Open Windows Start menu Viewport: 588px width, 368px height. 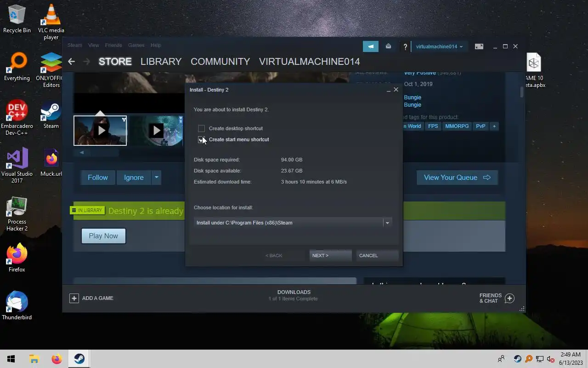tap(11, 359)
